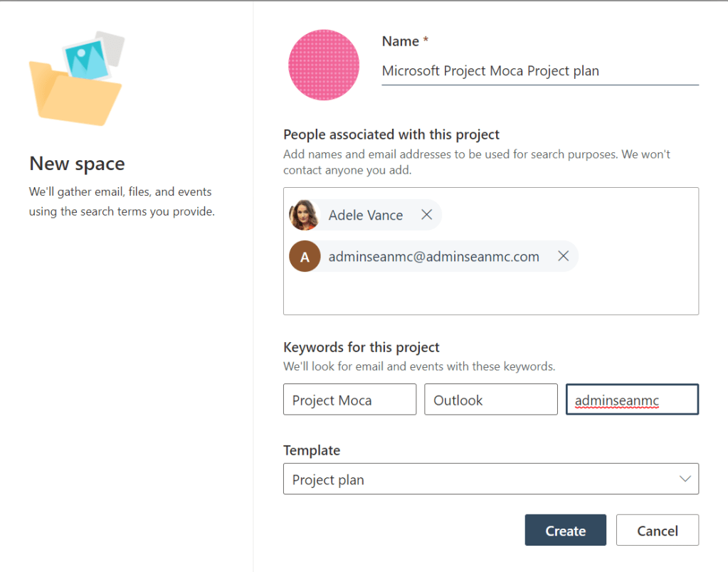This screenshot has width=728, height=572.
Task: Remove Adele Vance from the people list
Action: tap(427, 215)
